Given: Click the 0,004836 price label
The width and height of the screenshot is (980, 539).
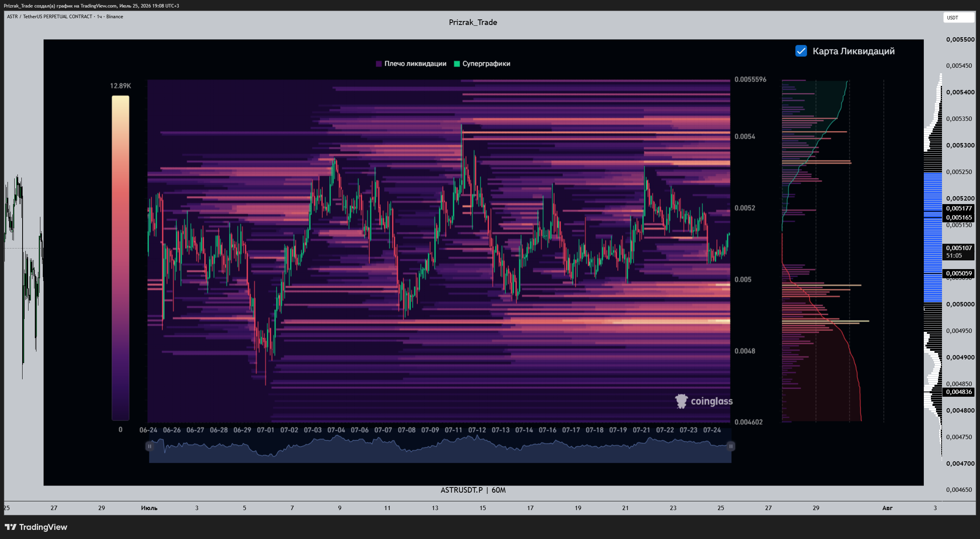Looking at the screenshot, I should coord(959,392).
